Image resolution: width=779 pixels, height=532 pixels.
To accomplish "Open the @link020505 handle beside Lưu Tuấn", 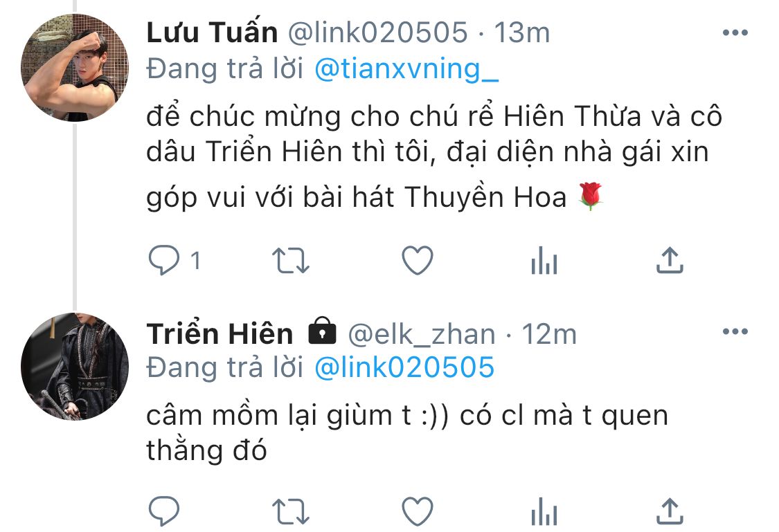I will coord(378,33).
